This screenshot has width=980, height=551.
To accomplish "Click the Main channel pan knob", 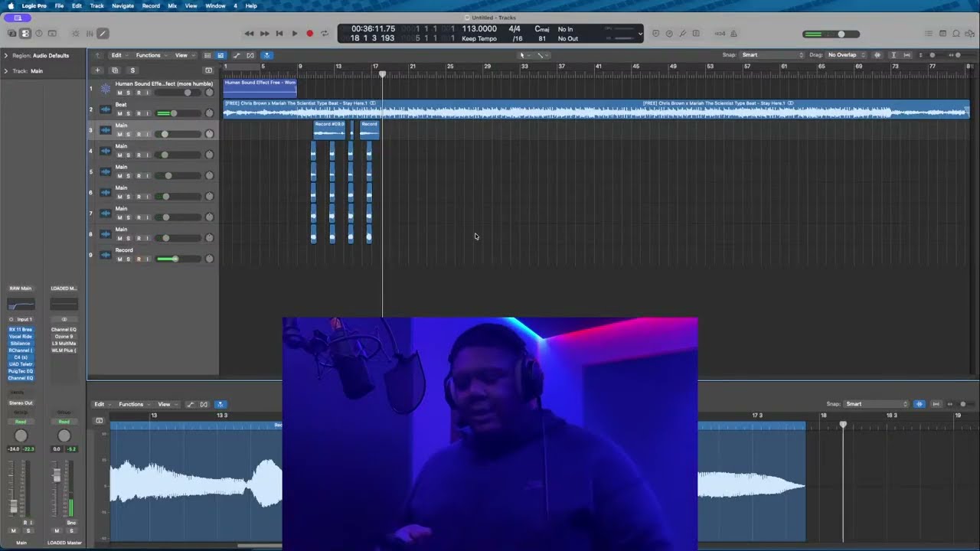I will 21,435.
